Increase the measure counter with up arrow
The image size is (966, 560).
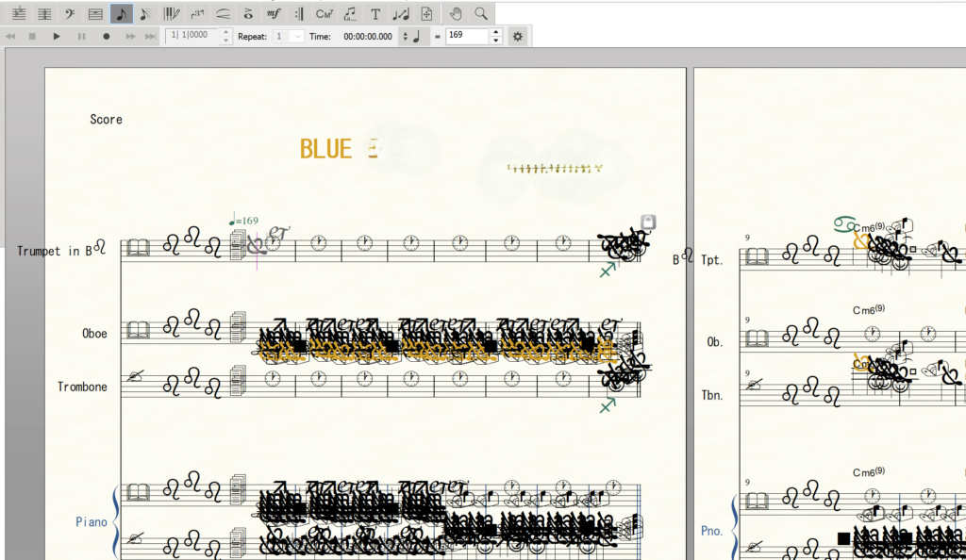pyautogui.click(x=225, y=32)
